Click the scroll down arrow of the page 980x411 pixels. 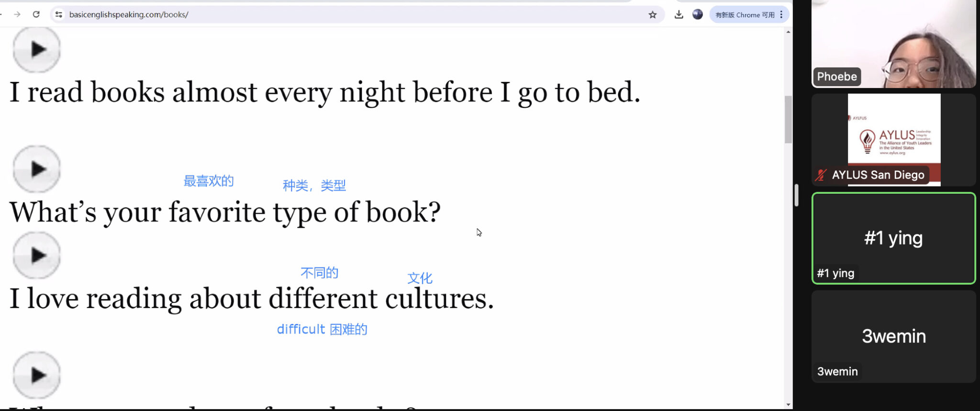point(788,405)
